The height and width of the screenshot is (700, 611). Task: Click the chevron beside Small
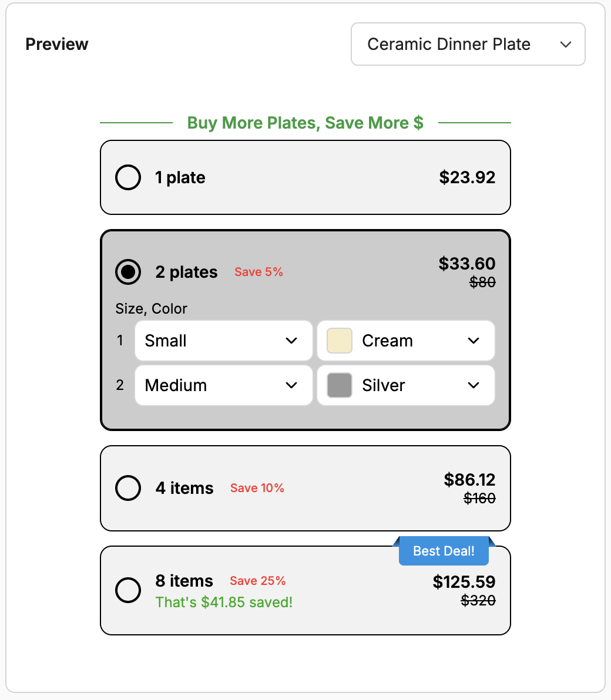(x=291, y=341)
